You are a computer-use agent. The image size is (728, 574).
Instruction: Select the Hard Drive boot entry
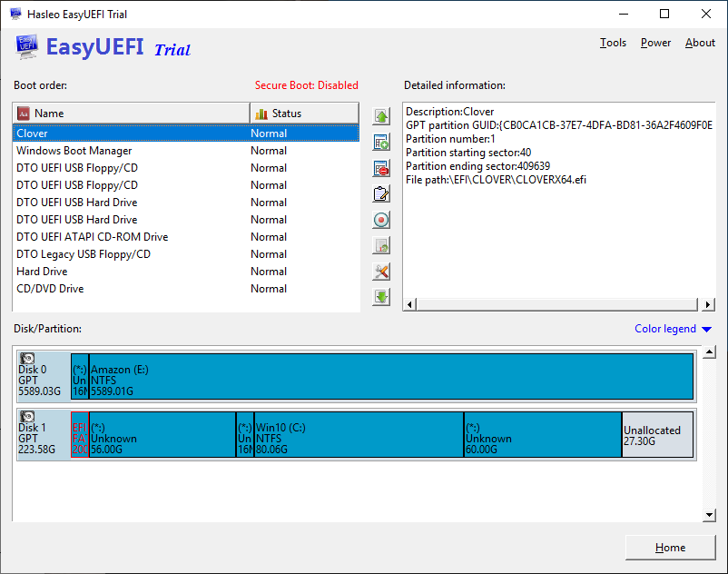[186, 272]
